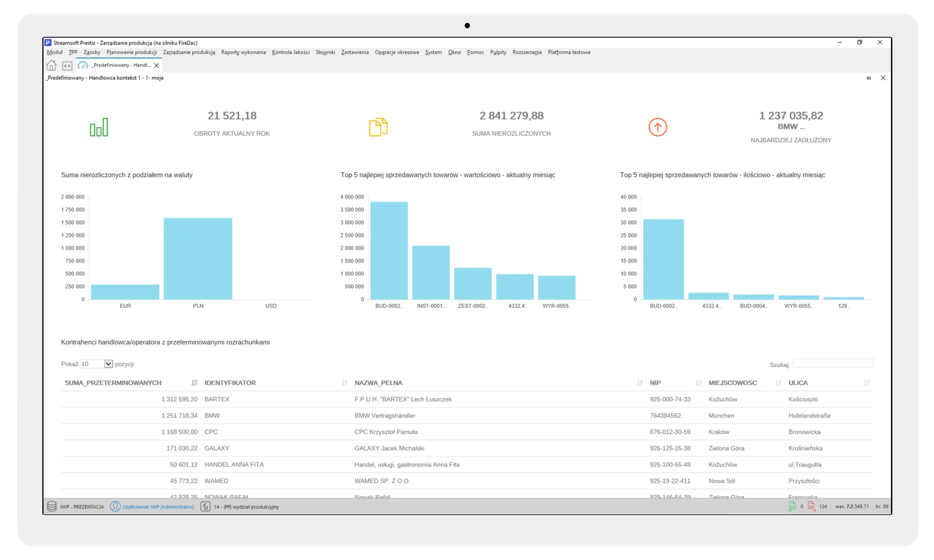This screenshot has width=934, height=560.
Task: Open the Pokaż positions count dropdown
Action: tap(108, 364)
